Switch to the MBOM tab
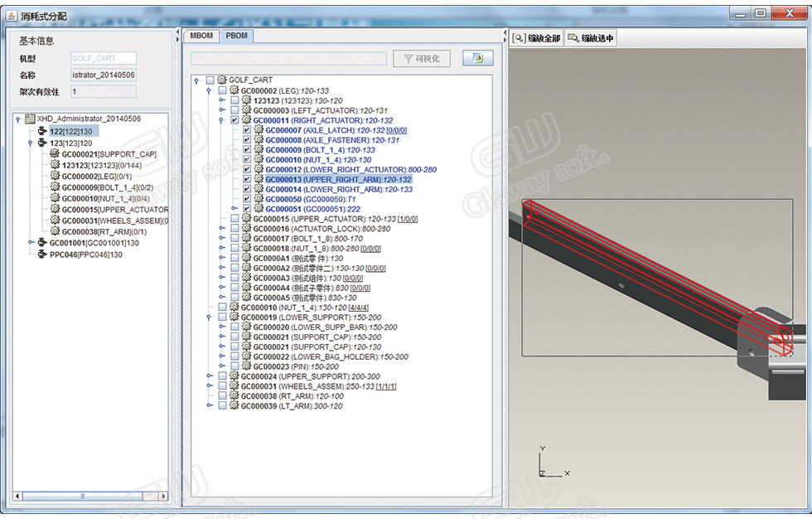Screen dimensions: 812x519 pyautogui.click(x=201, y=36)
